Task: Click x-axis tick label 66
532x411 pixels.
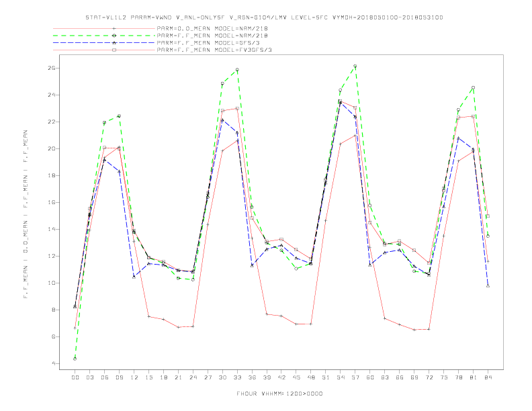Action: [400, 377]
